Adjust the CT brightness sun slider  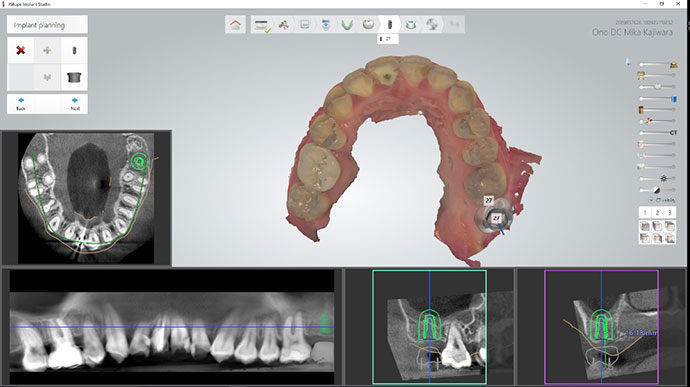[x=657, y=178]
